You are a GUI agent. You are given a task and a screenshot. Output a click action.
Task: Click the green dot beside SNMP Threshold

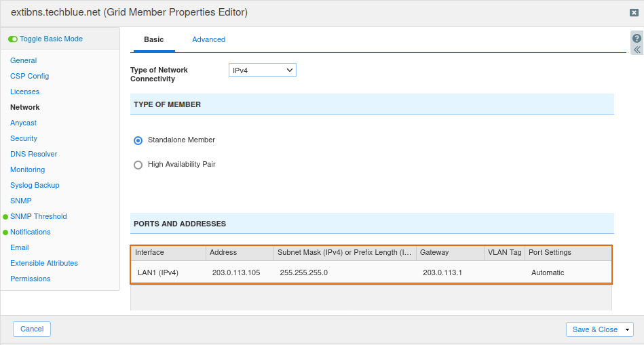click(5, 217)
